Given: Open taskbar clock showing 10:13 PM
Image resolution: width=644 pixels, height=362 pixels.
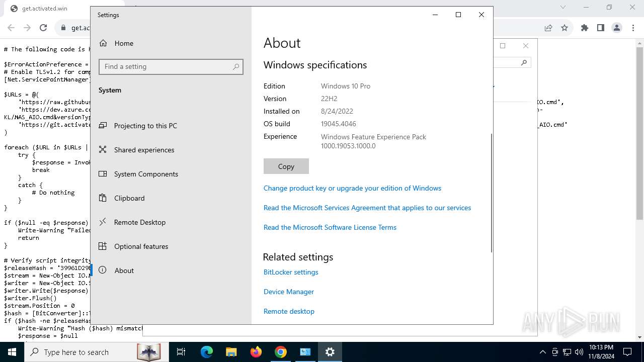Looking at the screenshot, I should point(601,352).
